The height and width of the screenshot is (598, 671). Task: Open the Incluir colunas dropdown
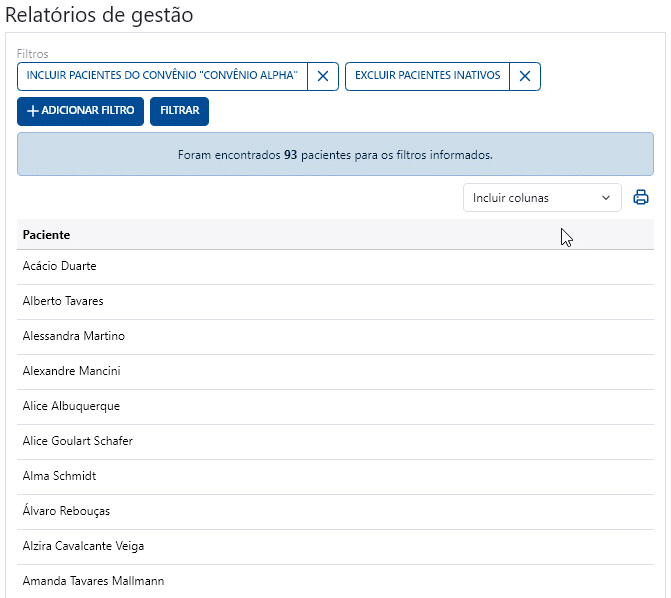coord(542,198)
